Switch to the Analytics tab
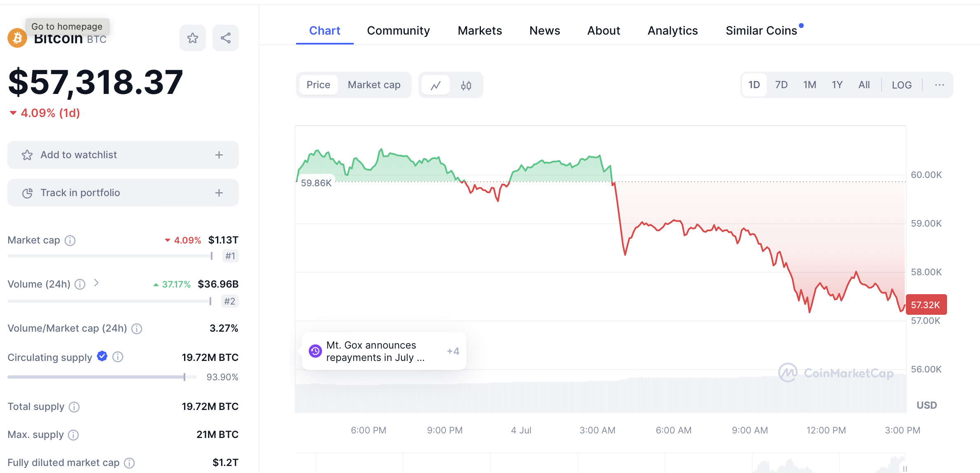 672,31
